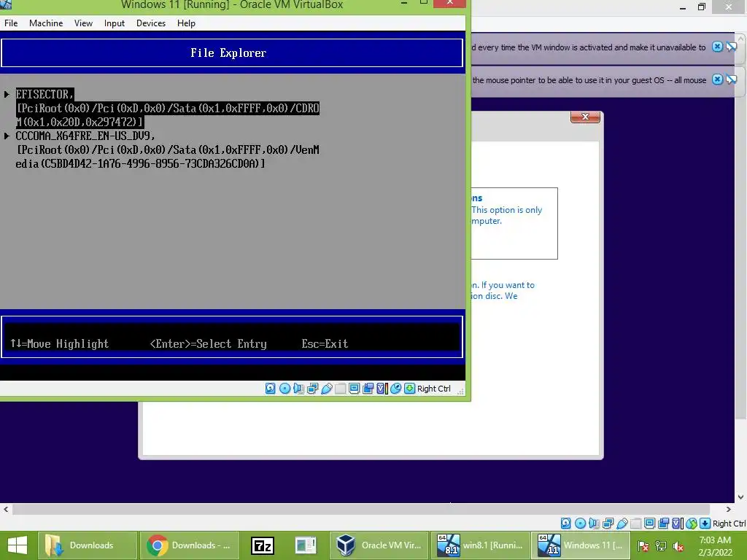Click the horizontal scrollbar of win8.1 window
The width and height of the screenshot is (747, 560).
click(360, 510)
